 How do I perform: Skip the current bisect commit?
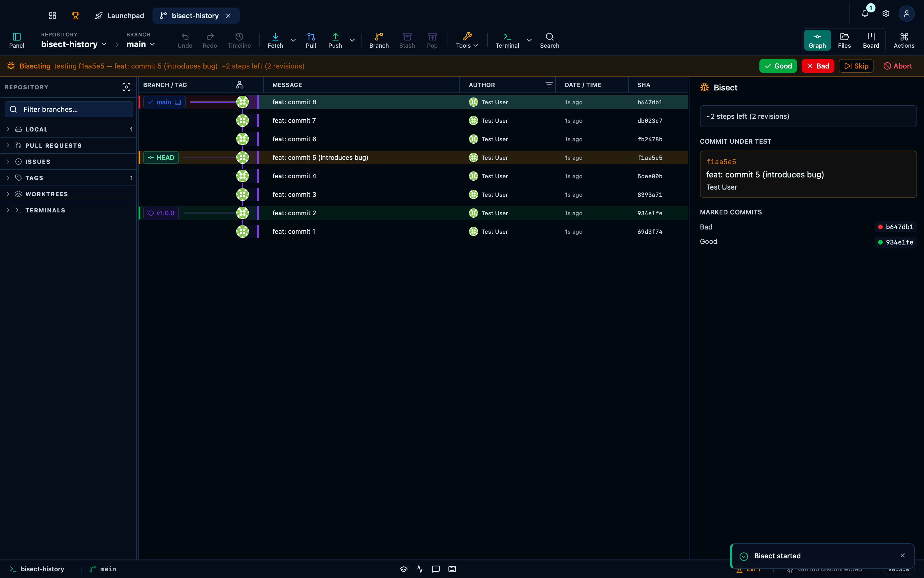[x=856, y=66]
